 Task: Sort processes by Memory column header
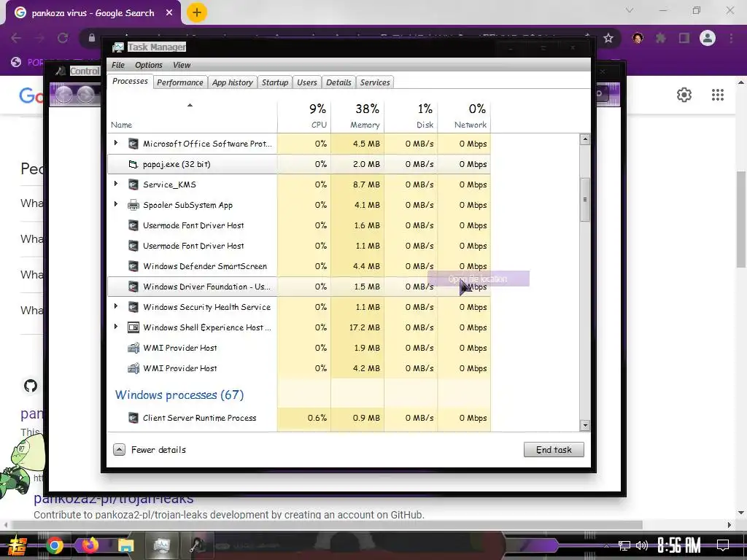[x=357, y=116]
